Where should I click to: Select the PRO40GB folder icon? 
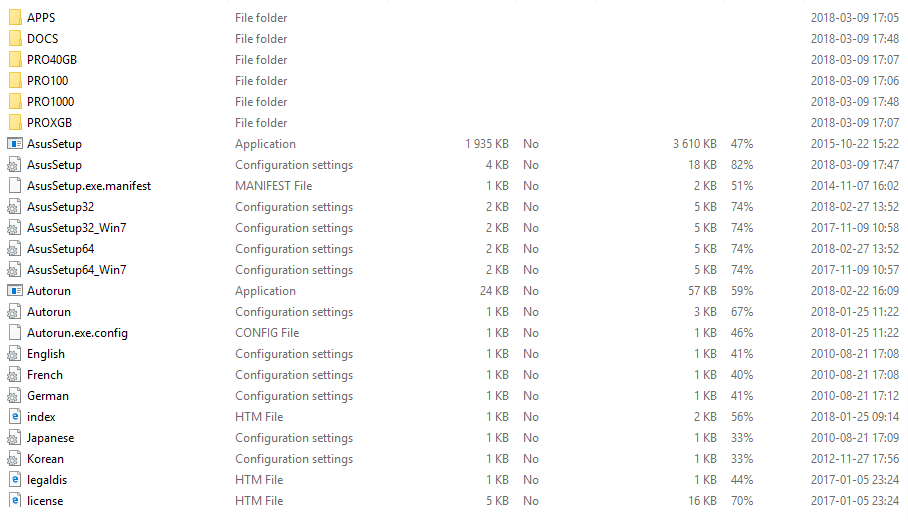pyautogui.click(x=15, y=60)
